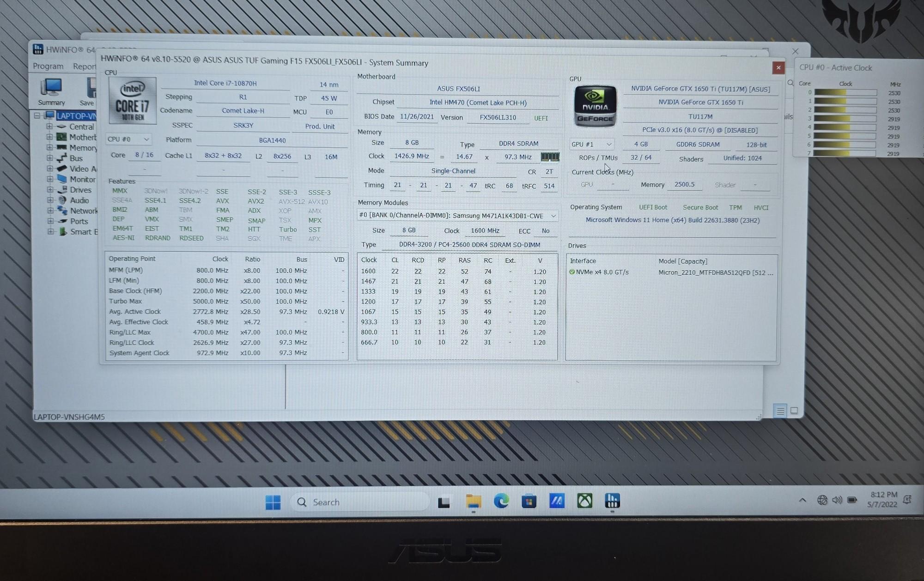The height and width of the screenshot is (581, 924).
Task: Open the memory module bank selector dropdown
Action: (x=457, y=216)
